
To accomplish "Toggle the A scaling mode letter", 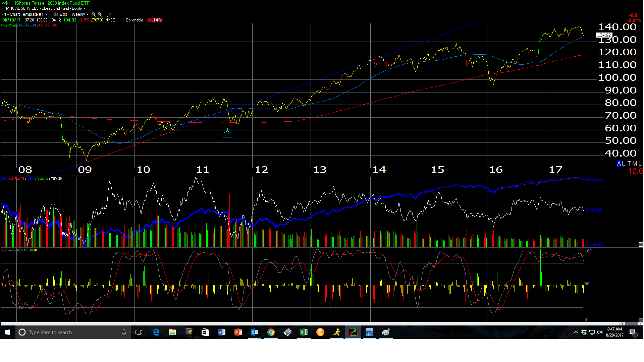I will pyautogui.click(x=619, y=164).
